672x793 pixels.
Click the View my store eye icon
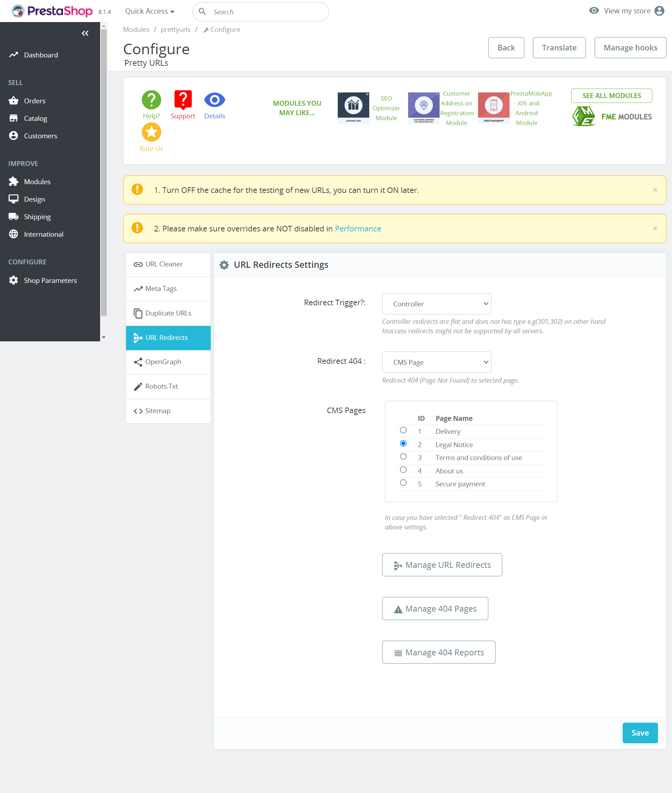[594, 11]
